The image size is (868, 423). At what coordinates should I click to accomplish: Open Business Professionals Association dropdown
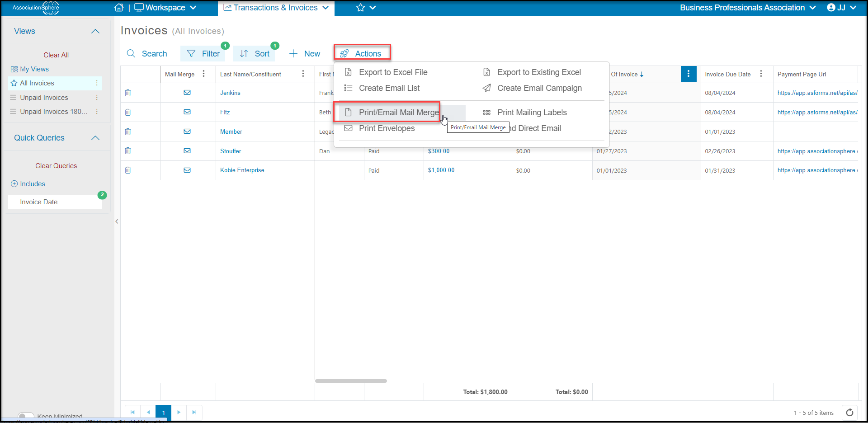pos(748,8)
